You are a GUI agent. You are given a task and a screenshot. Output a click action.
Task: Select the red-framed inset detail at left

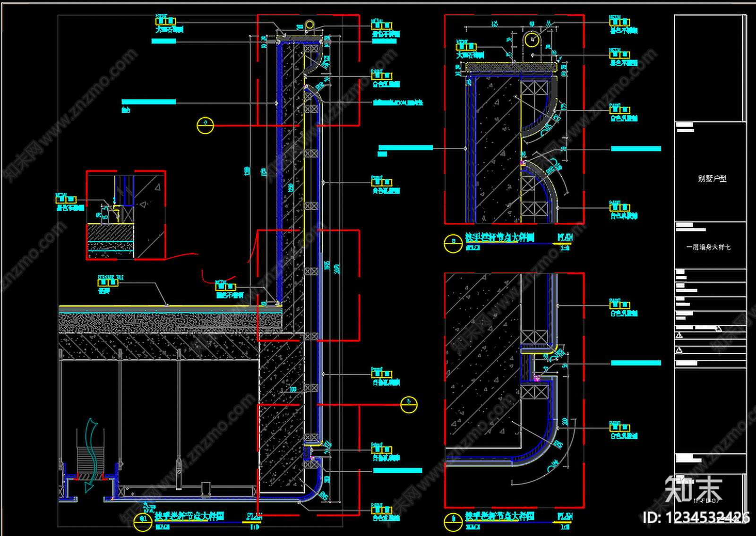coord(126,215)
